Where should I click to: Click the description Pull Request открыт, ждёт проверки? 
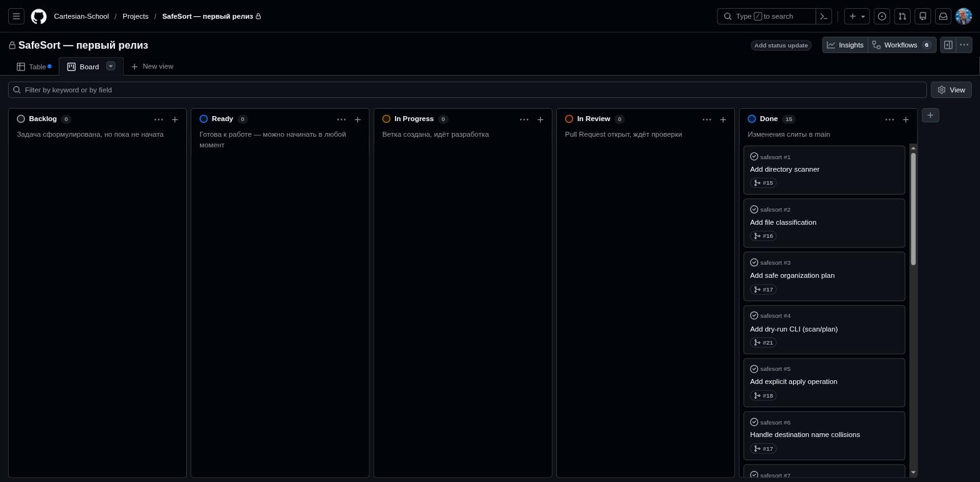click(623, 134)
